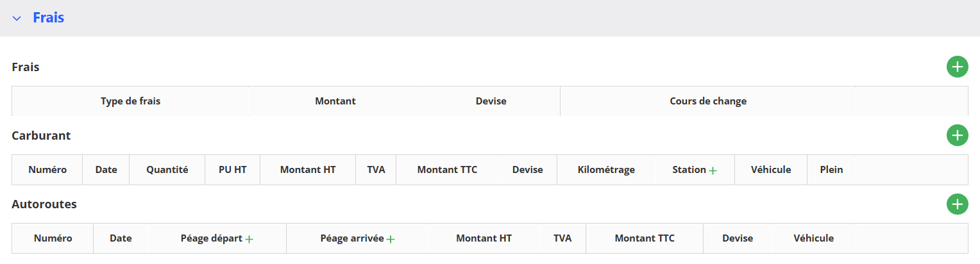Add a Station using plus icon

[713, 170]
